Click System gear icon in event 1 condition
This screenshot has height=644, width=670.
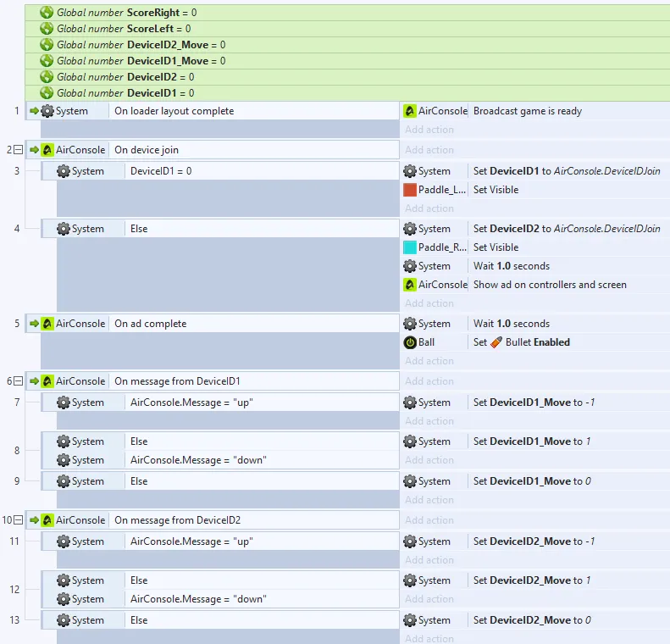pyautogui.click(x=47, y=111)
